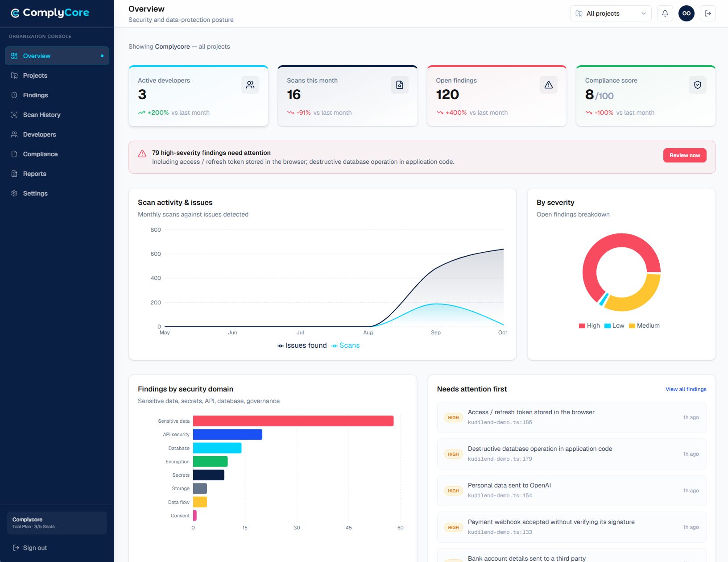Click the Open findings value 120
The height and width of the screenshot is (562, 728).
(x=447, y=95)
